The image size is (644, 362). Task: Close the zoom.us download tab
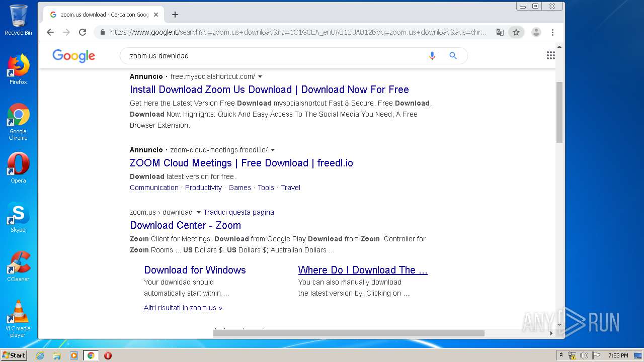[156, 15]
